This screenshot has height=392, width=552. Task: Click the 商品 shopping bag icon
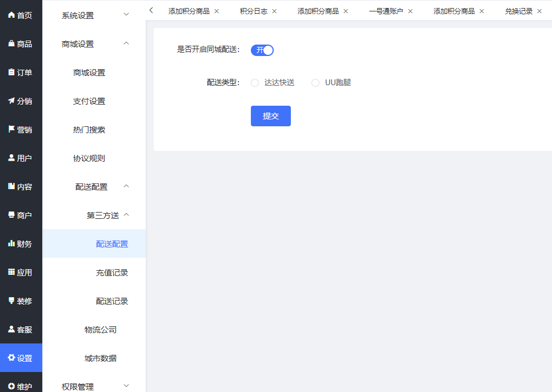[11, 43]
